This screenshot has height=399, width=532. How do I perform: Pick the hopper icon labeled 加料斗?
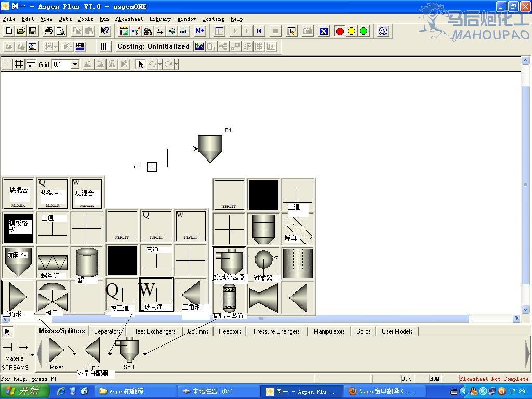click(x=18, y=262)
